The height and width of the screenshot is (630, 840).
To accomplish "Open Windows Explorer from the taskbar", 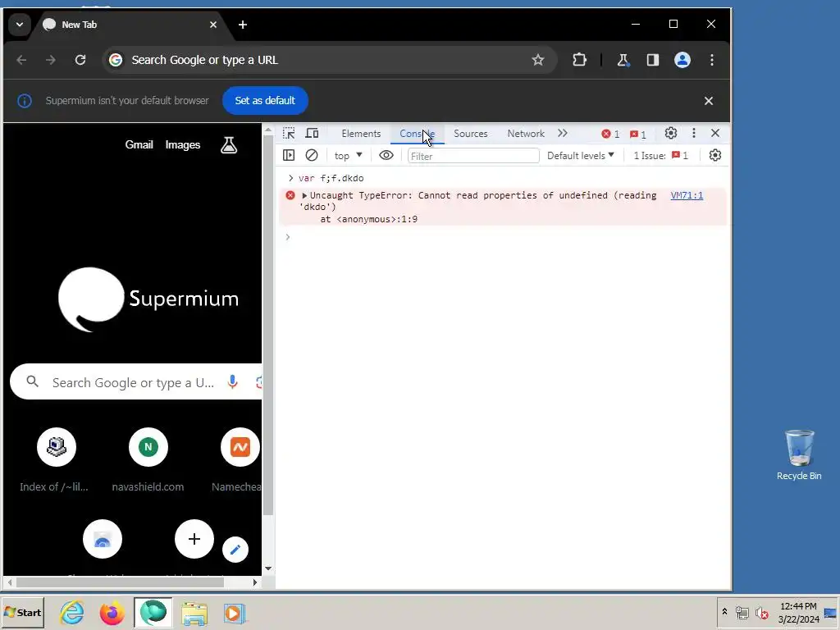I will (194, 612).
